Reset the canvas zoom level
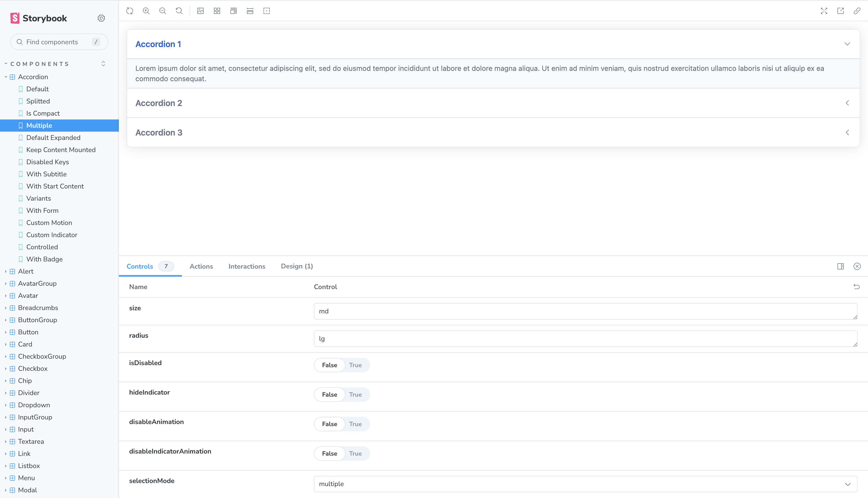The image size is (868, 498). 179,11
